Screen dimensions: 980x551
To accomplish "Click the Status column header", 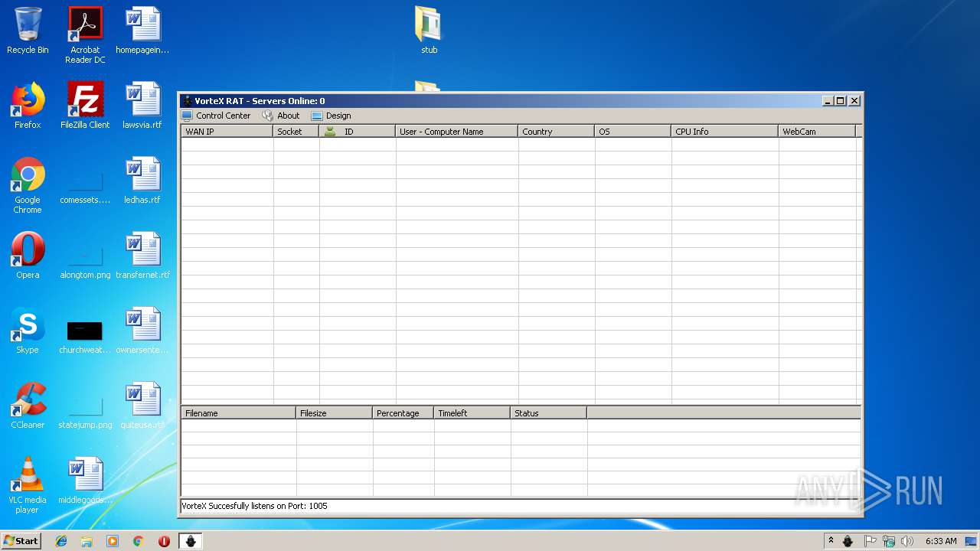I will (x=549, y=413).
